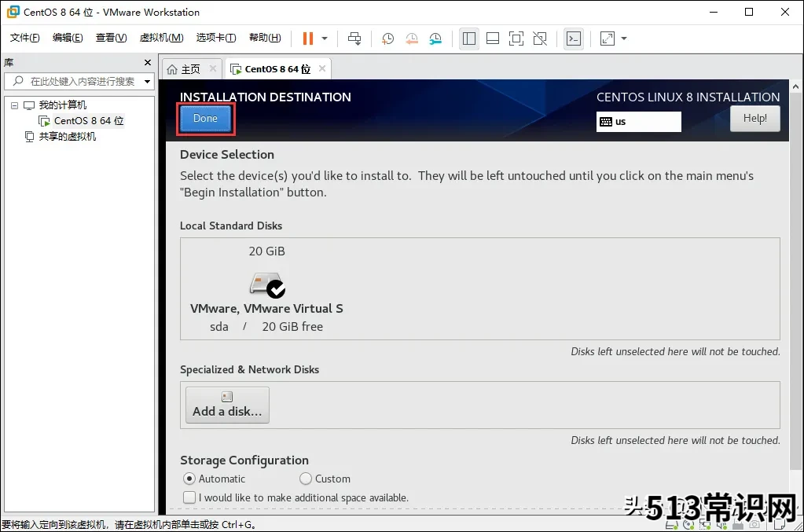The width and height of the screenshot is (804, 532).
Task: Switch to Unity mode
Action: [540, 39]
